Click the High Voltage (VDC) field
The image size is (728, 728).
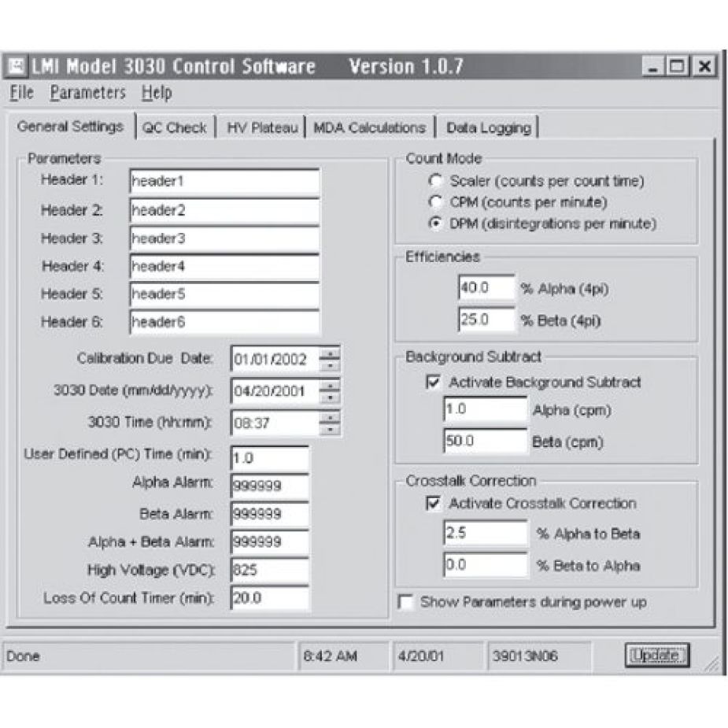(269, 570)
